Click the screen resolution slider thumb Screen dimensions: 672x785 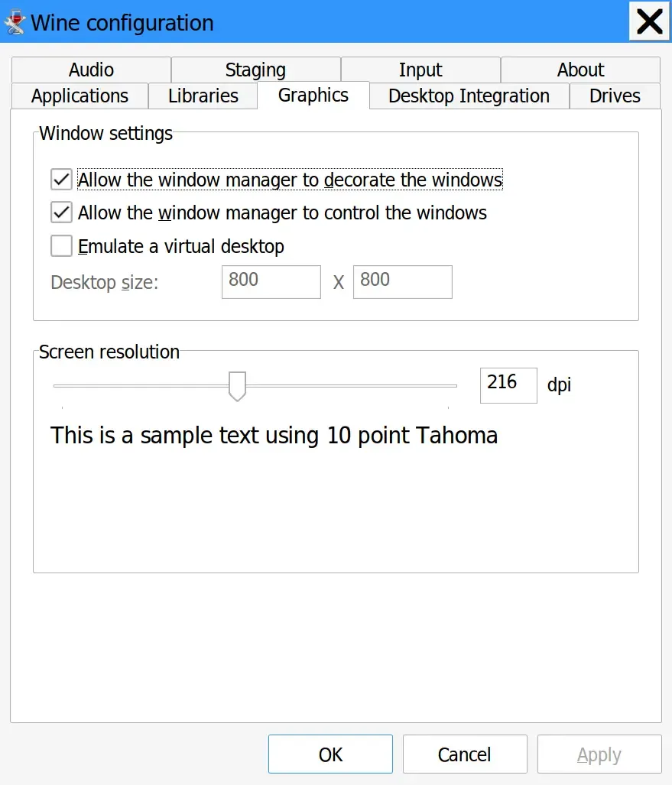[x=238, y=385]
